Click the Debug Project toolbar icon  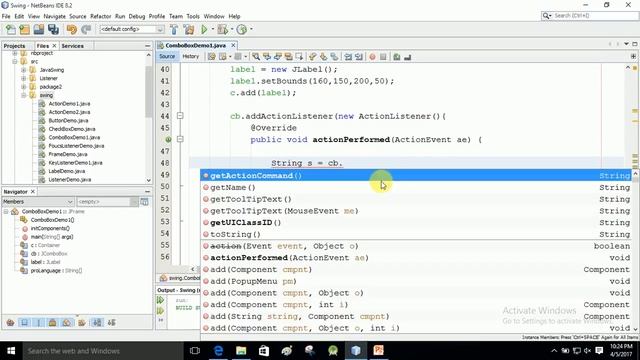coord(222,29)
